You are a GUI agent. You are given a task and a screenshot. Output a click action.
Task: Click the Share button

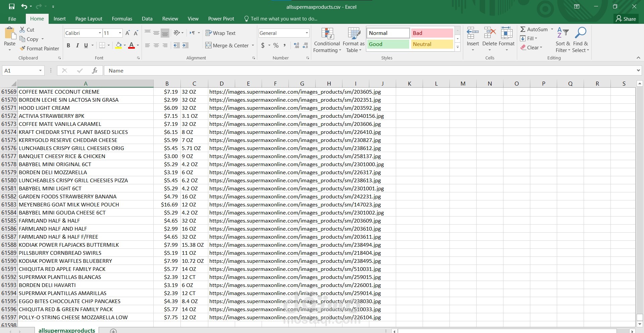point(626,19)
